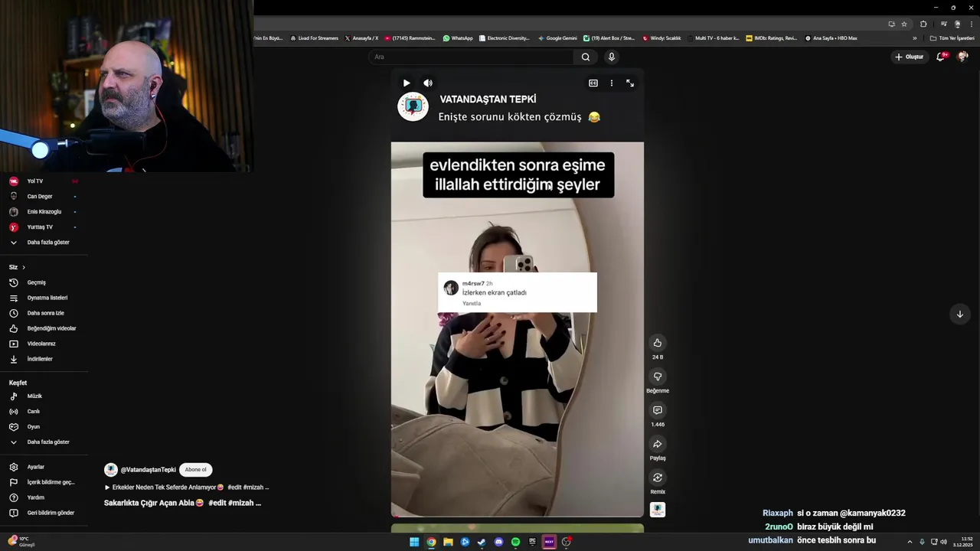Mute the Shorts video volume
Screen dimensions: 980x551
pos(428,83)
